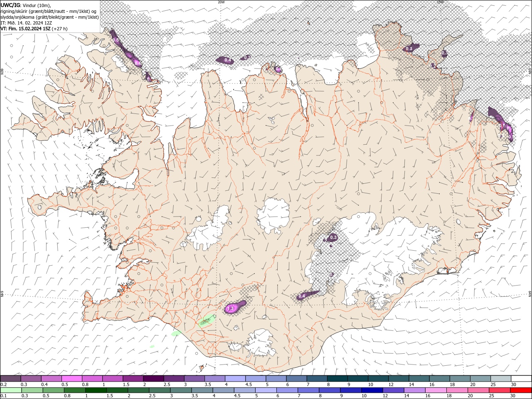
Task: Pick the periwinkle 6 swatch in lower legend row
Action: (x=287, y=390)
